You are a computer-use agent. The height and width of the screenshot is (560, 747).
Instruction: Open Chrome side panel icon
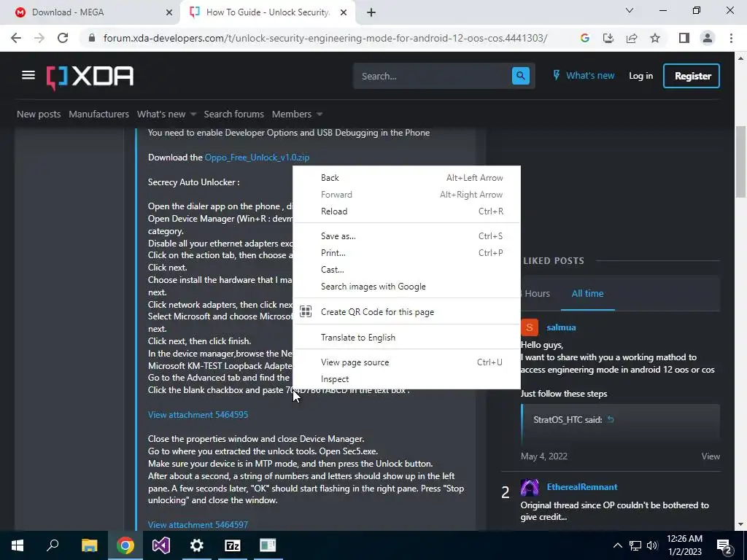684,38
